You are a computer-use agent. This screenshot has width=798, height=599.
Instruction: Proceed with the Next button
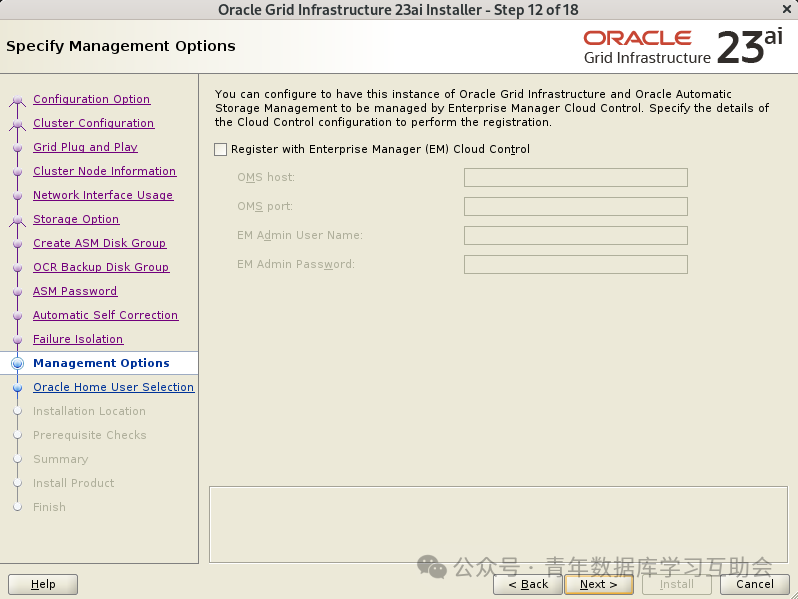click(x=599, y=584)
